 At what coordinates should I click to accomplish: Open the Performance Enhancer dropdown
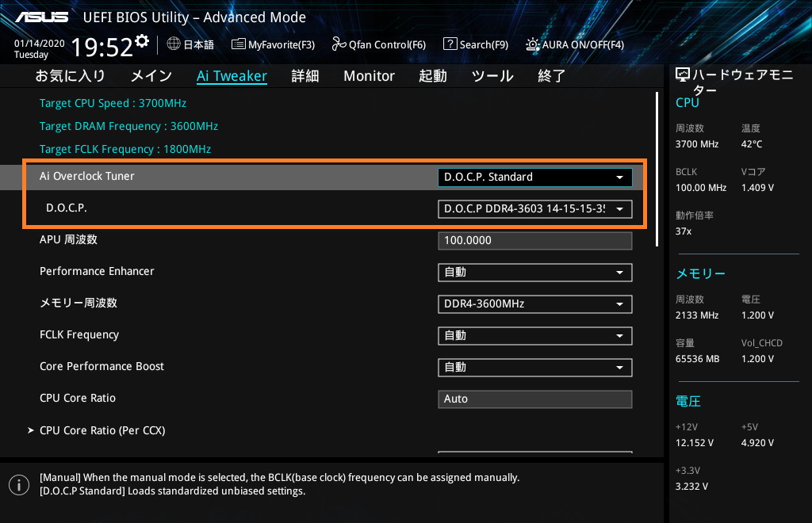point(535,272)
